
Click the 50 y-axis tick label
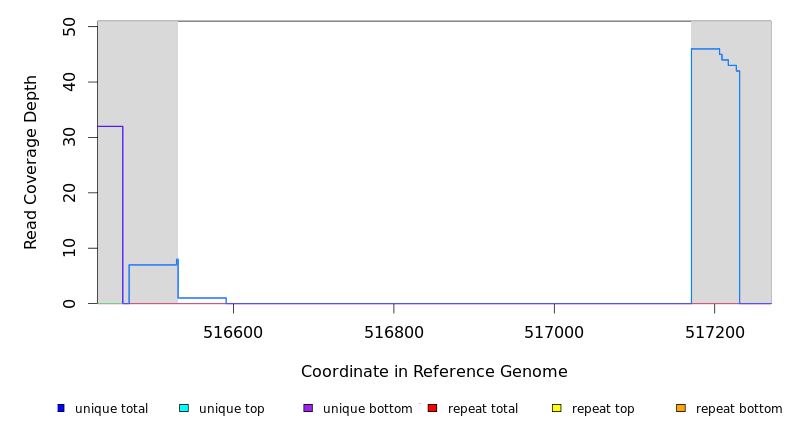click(x=69, y=26)
